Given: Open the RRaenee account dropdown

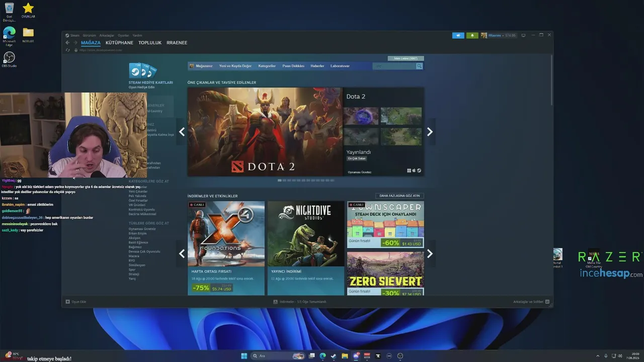Looking at the screenshot, I should click(x=499, y=35).
